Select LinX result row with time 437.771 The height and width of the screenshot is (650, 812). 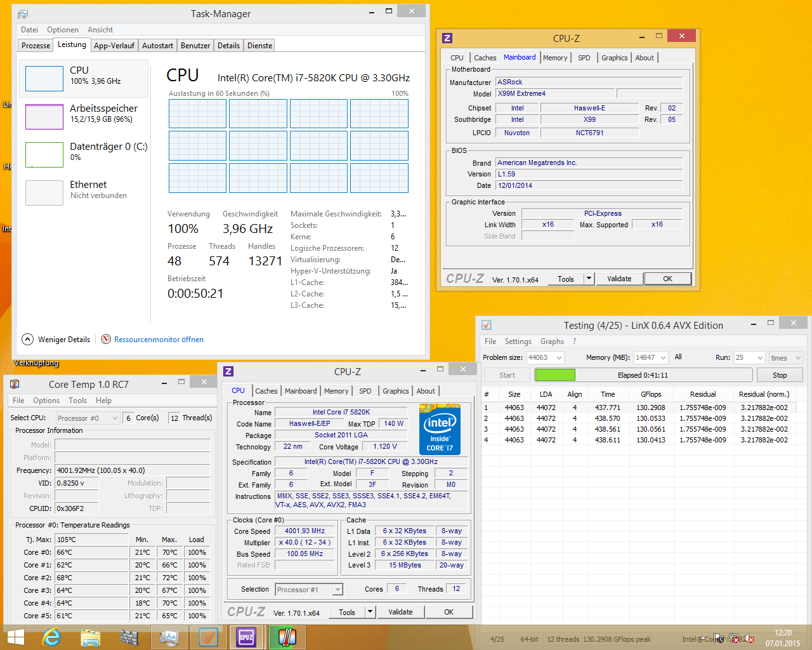pos(638,408)
